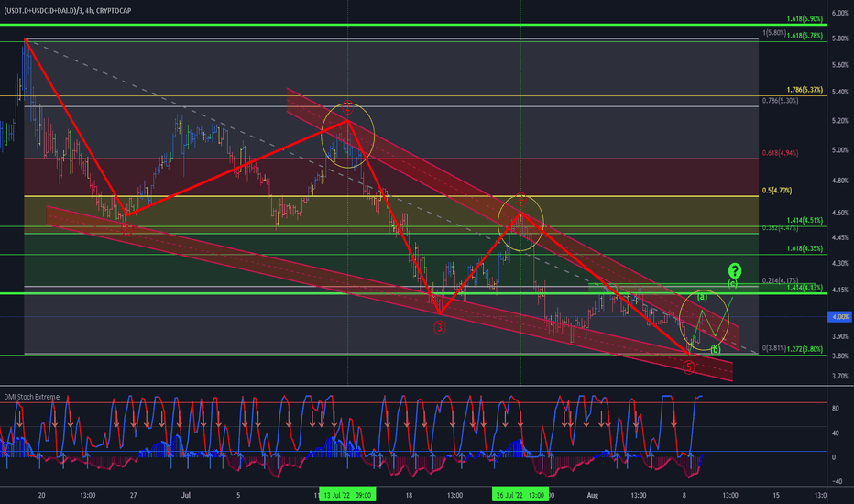854x504 pixels.
Task: Click the 1.618(5.78%) Fibonacci label
Action: (x=805, y=36)
